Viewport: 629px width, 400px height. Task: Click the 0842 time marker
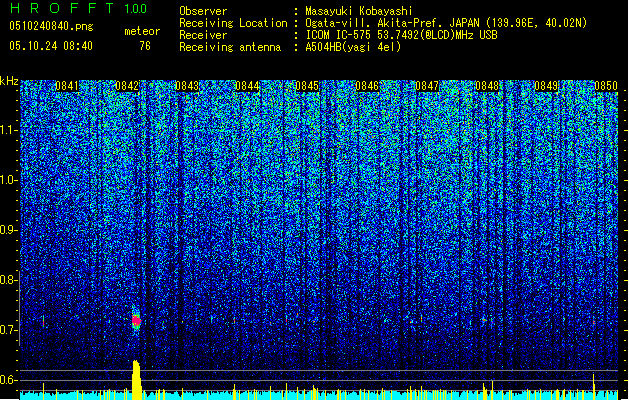click(x=127, y=86)
